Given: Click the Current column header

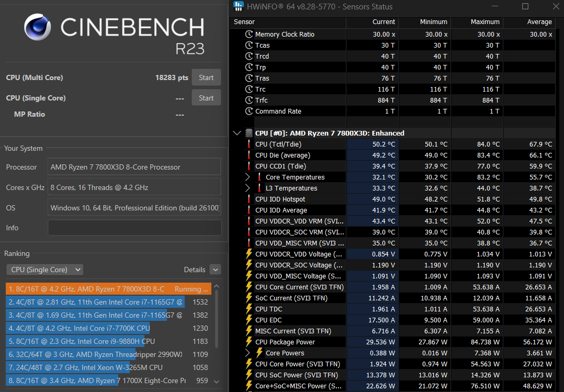Looking at the screenshot, I should (x=384, y=22).
